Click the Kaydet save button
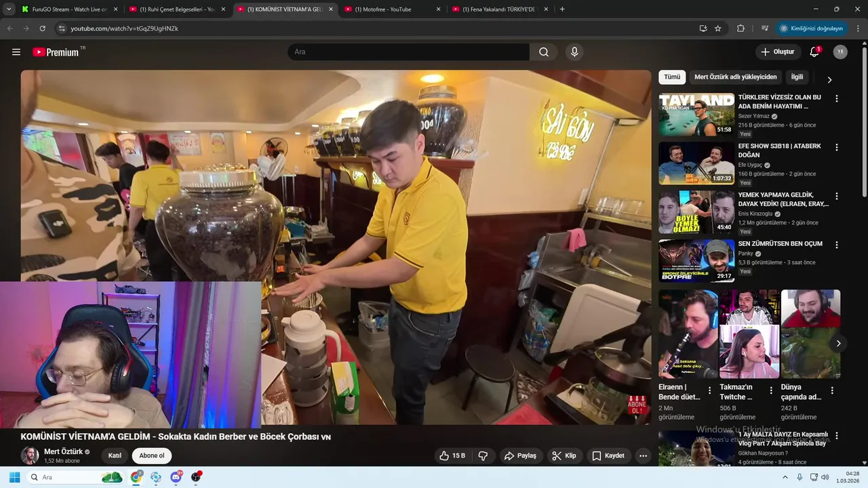This screenshot has width=868, height=488. tap(608, 455)
